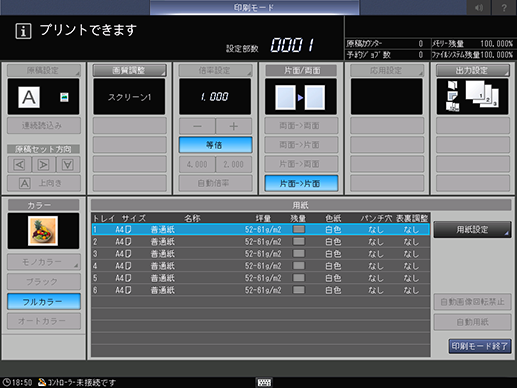Toggle 自動画像回転禁止
The height and width of the screenshot is (388, 517).
[472, 302]
